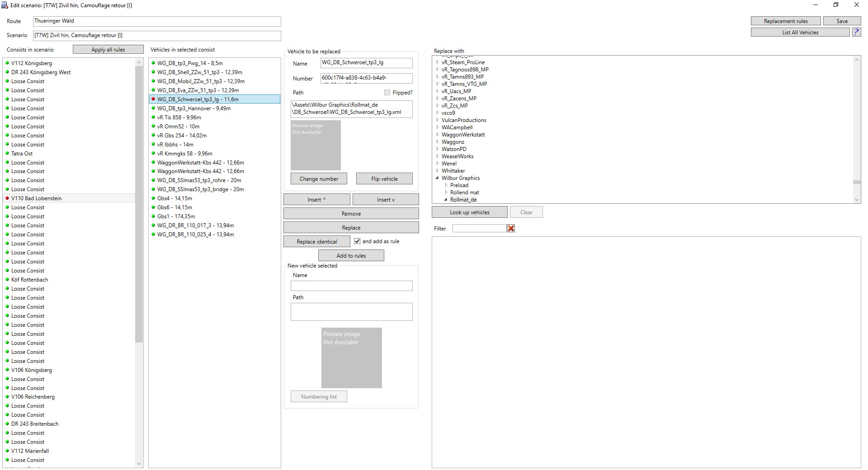The image size is (868, 470).
Task: Click the Change number button
Action: click(319, 179)
